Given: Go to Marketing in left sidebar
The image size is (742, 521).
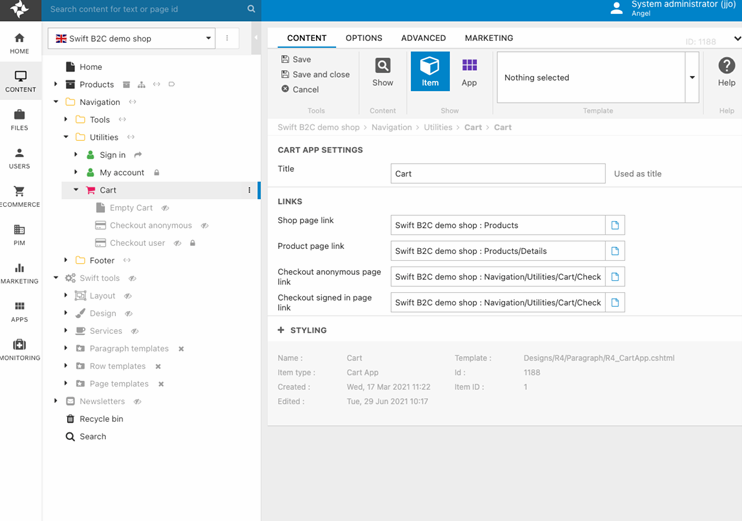Looking at the screenshot, I should (x=19, y=273).
